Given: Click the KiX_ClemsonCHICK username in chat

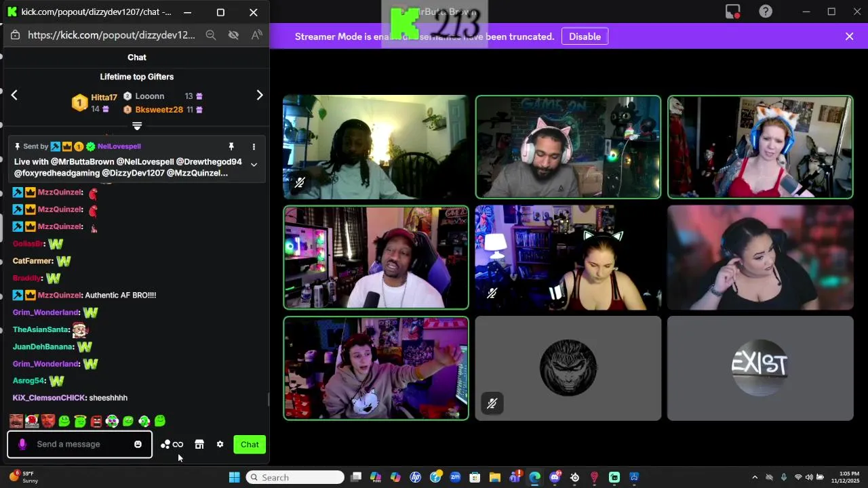Looking at the screenshot, I should 49,398.
